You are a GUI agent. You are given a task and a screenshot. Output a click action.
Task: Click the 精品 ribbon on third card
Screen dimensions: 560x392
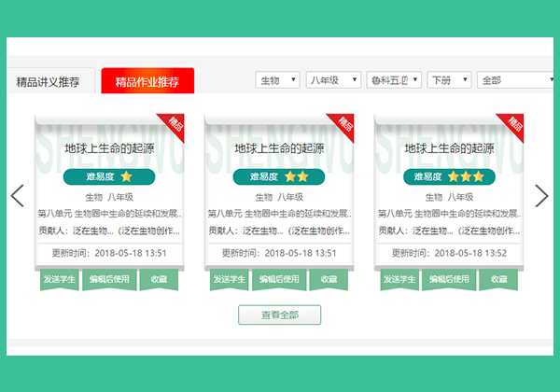click(511, 127)
